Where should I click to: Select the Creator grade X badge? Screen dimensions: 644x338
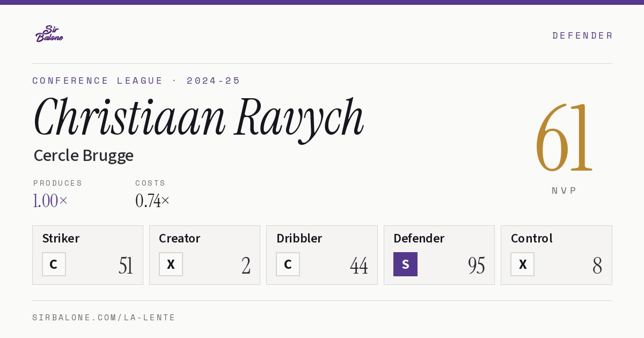coord(171,264)
